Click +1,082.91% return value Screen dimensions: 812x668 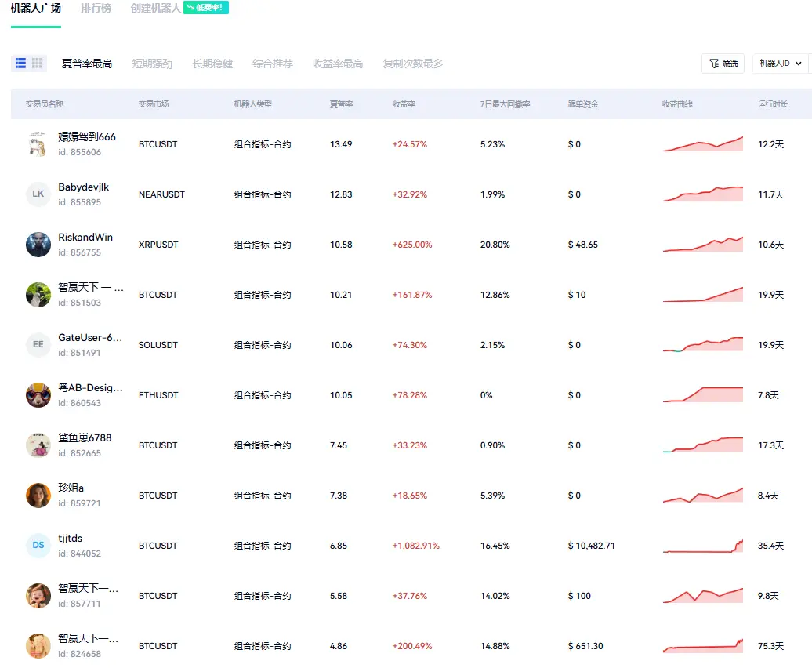[416, 546]
